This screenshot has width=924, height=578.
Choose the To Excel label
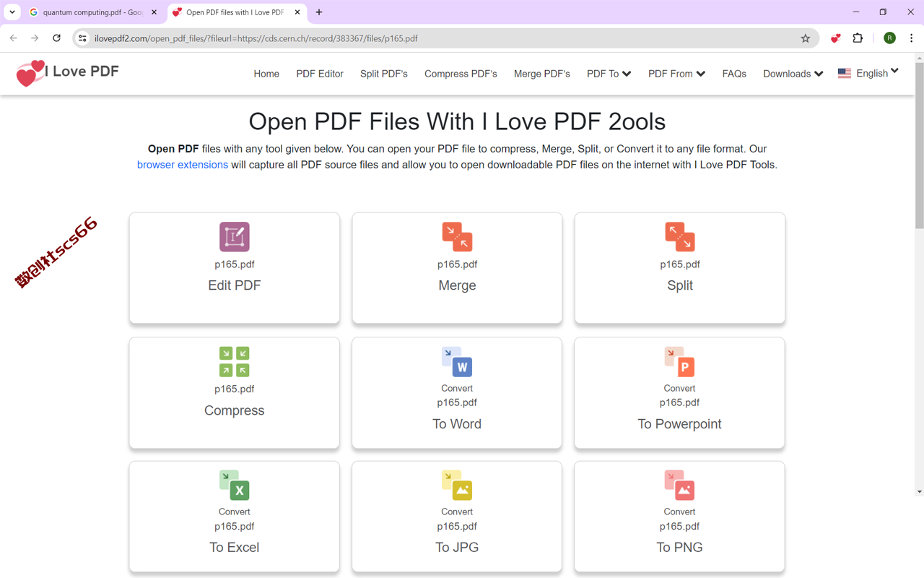click(x=235, y=548)
